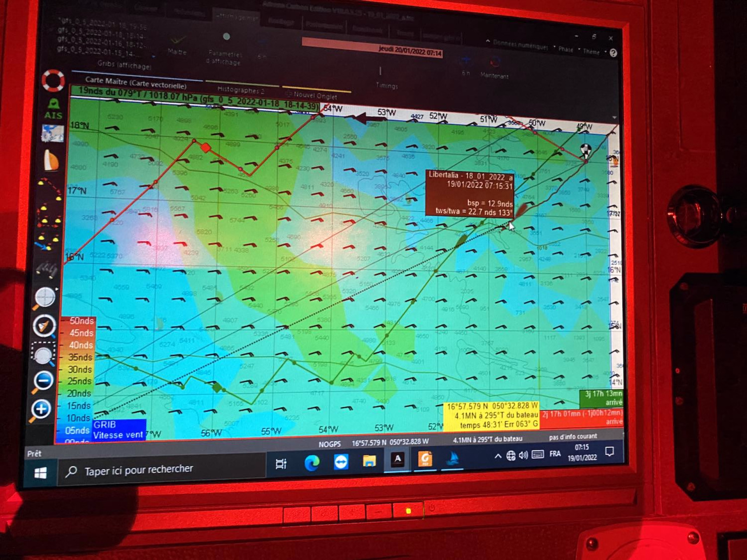
Task: Expand the grib file list arrow
Action: click(154, 56)
